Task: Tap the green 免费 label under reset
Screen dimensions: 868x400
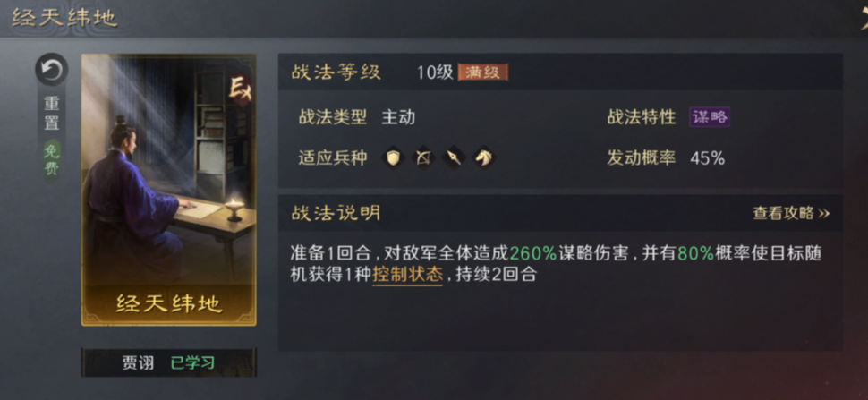Action: click(x=52, y=158)
